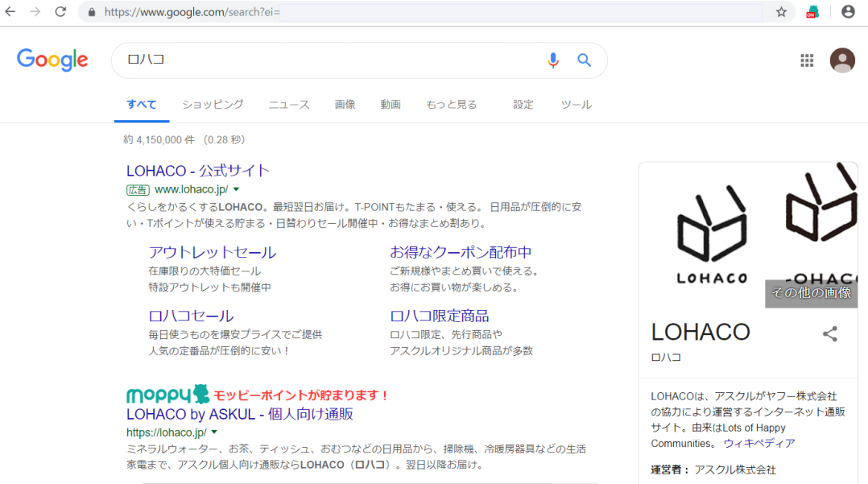Open the アウトレットセール sitelink
This screenshot has width=868, height=484.
(212, 253)
